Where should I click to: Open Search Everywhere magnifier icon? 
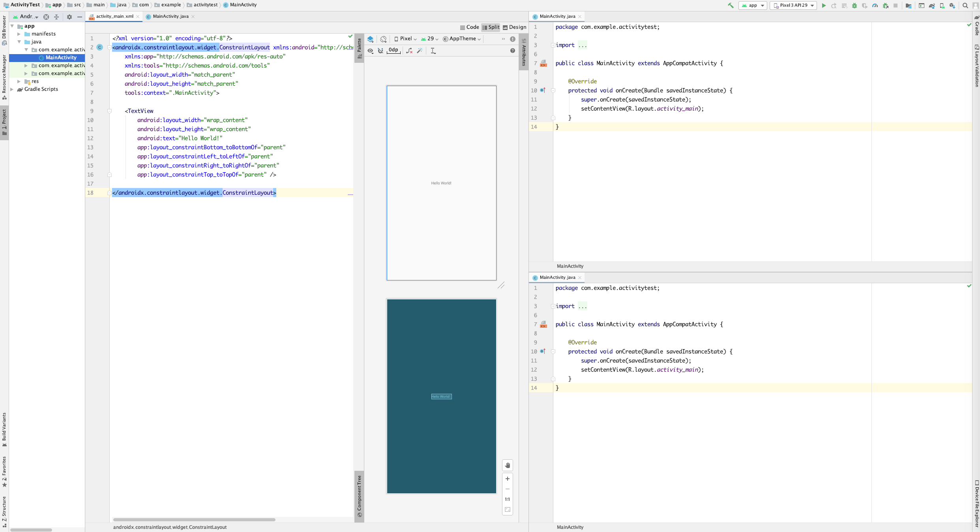coord(965,6)
